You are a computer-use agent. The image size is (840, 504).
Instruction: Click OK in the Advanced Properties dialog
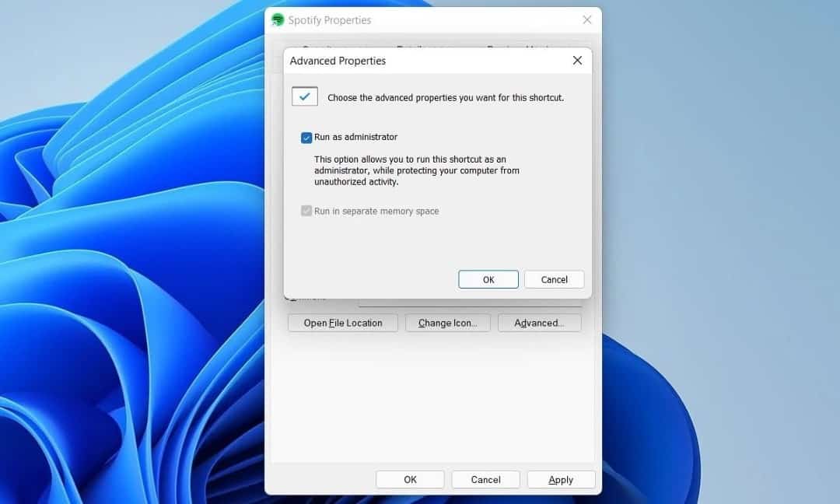tap(488, 279)
